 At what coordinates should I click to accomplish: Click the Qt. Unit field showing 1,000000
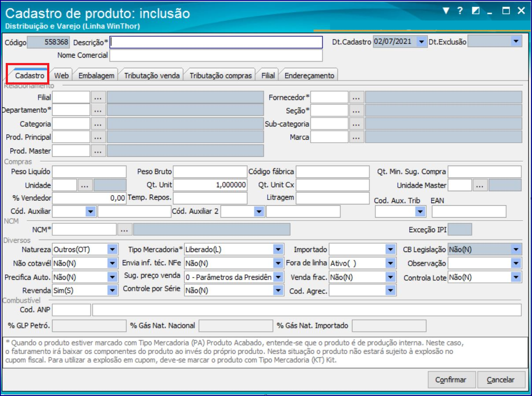point(210,185)
